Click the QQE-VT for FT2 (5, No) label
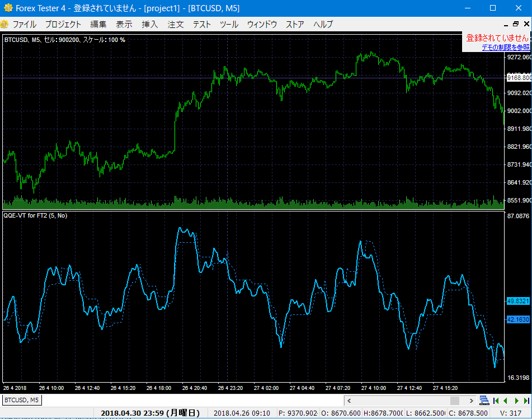Viewport: 532px width, 419px height. point(35,215)
